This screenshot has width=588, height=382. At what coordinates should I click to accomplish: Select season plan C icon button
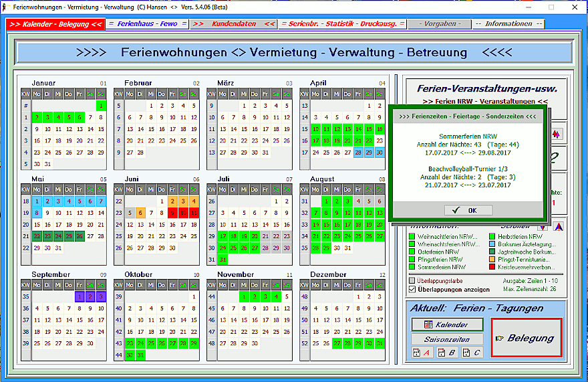(472, 353)
